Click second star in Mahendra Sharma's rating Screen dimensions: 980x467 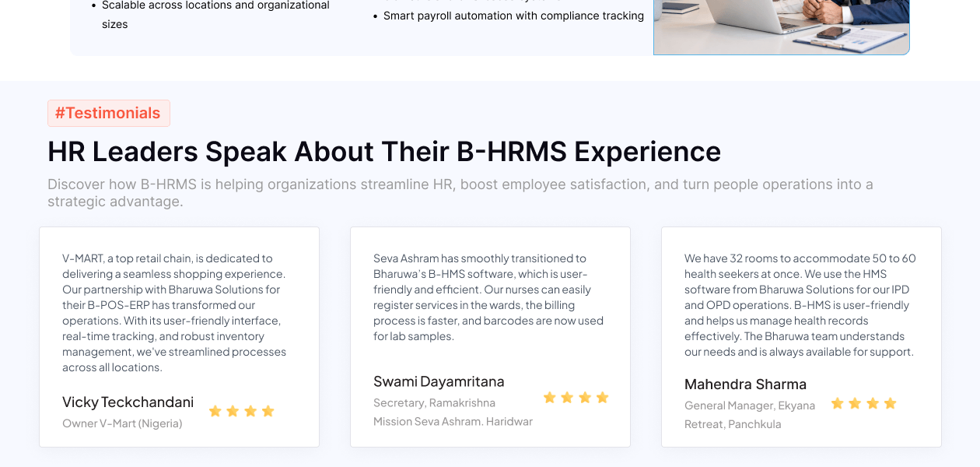855,403
